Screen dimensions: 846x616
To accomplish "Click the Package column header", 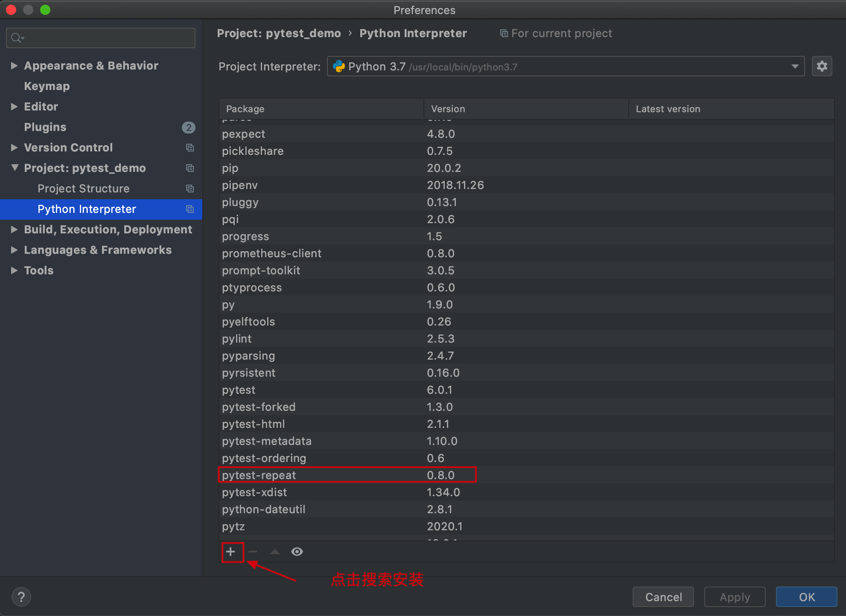I will [321, 109].
